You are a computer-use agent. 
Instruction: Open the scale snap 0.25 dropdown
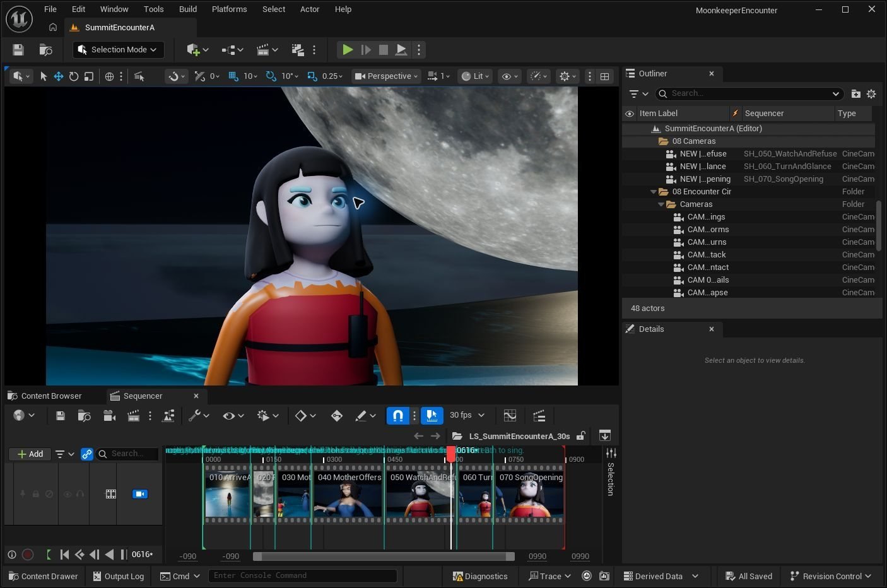332,76
